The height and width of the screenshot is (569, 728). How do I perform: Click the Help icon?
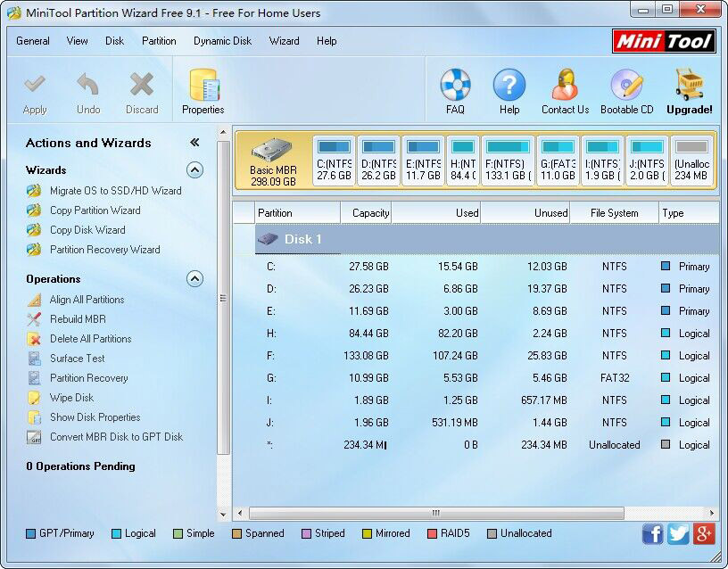coord(509,89)
